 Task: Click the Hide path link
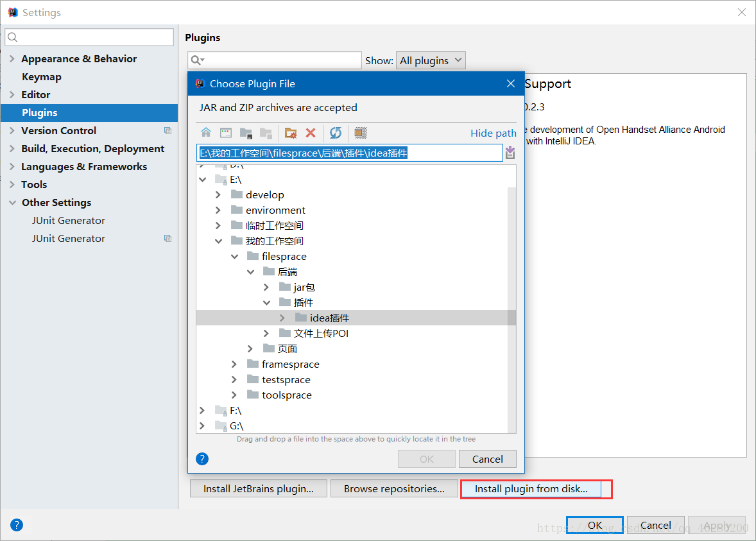(493, 133)
